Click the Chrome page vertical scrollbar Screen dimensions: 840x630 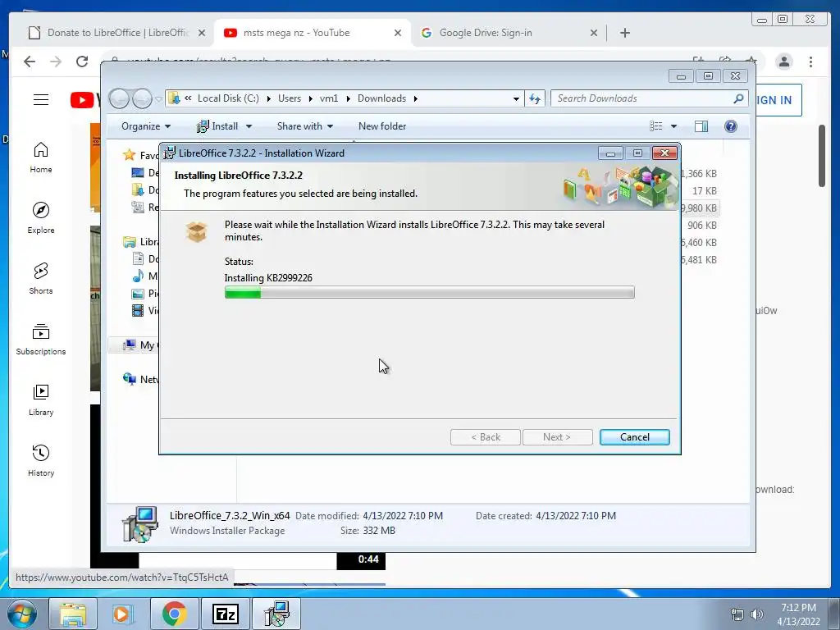pyautogui.click(x=822, y=156)
